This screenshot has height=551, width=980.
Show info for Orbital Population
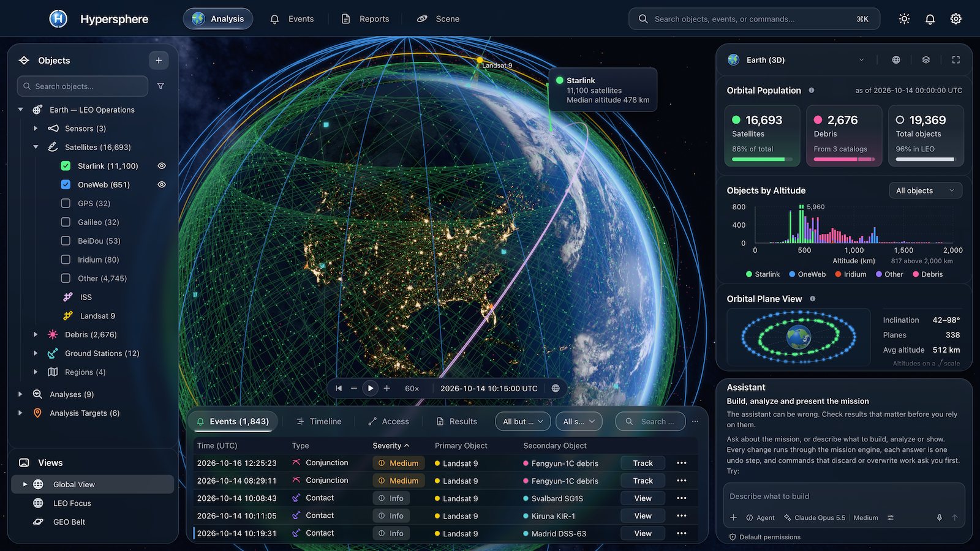812,90
